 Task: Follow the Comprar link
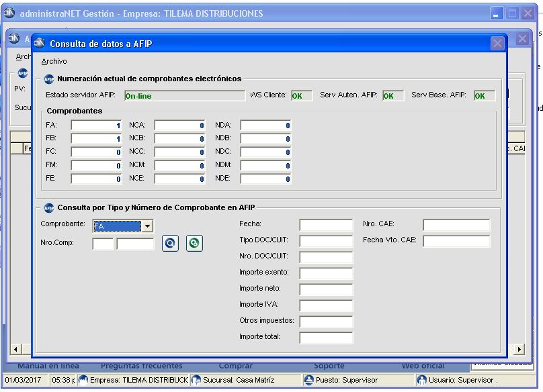(x=235, y=366)
